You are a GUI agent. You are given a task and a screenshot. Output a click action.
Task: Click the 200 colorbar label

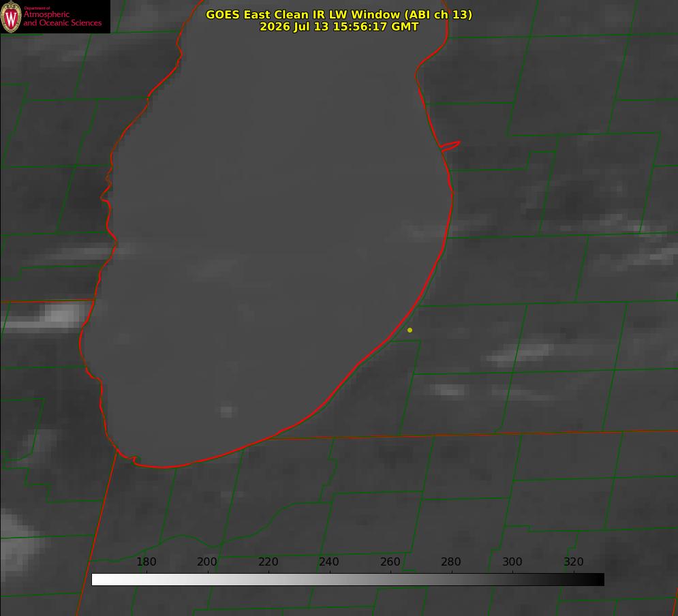pyautogui.click(x=207, y=561)
